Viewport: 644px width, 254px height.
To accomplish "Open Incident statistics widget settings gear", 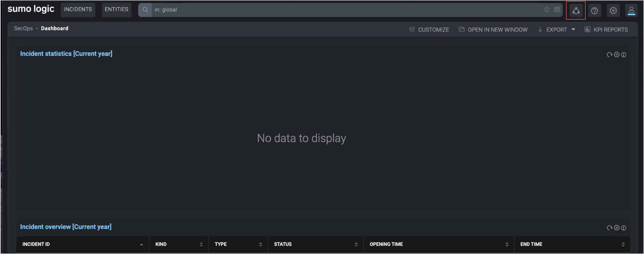I will click(617, 55).
